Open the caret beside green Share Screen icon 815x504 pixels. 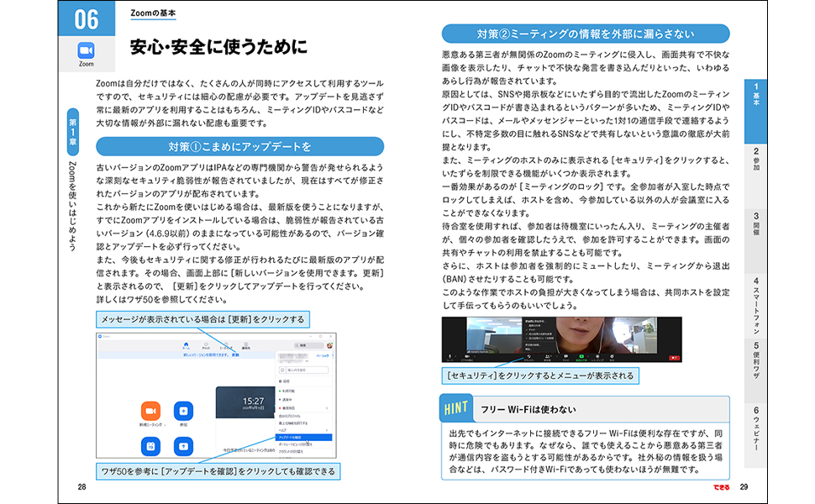588,356
